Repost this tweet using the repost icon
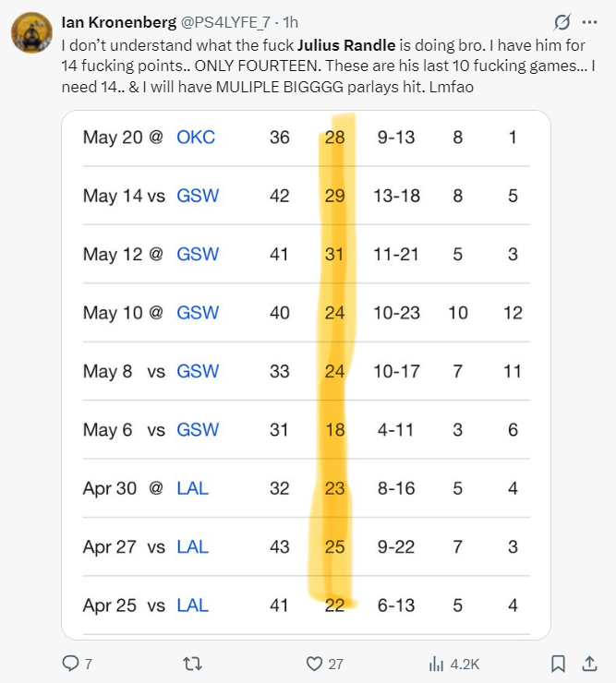 click(x=192, y=663)
